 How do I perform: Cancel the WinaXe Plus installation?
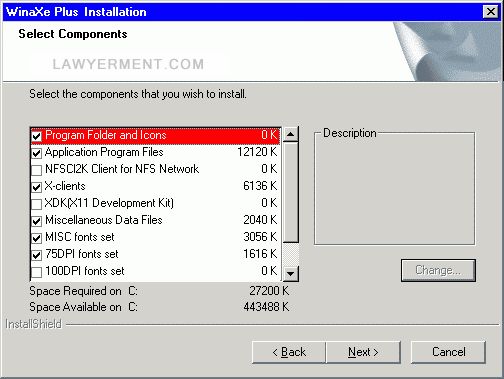pyautogui.click(x=448, y=352)
